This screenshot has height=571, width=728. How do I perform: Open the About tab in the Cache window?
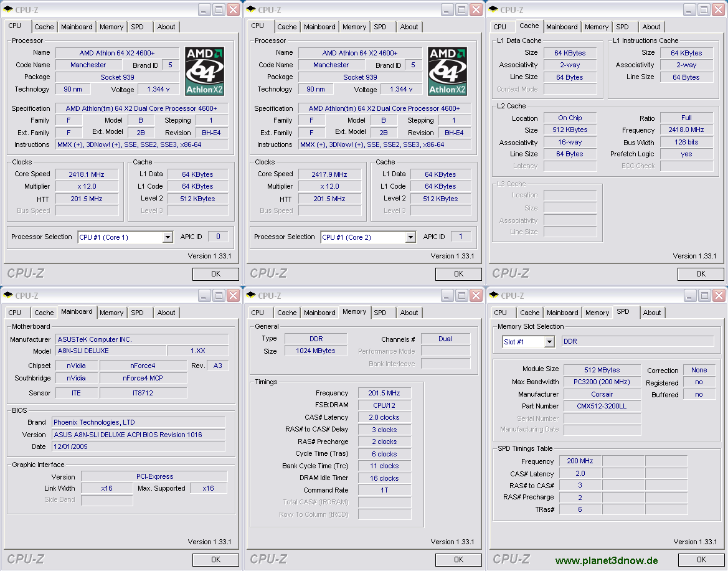pyautogui.click(x=651, y=27)
